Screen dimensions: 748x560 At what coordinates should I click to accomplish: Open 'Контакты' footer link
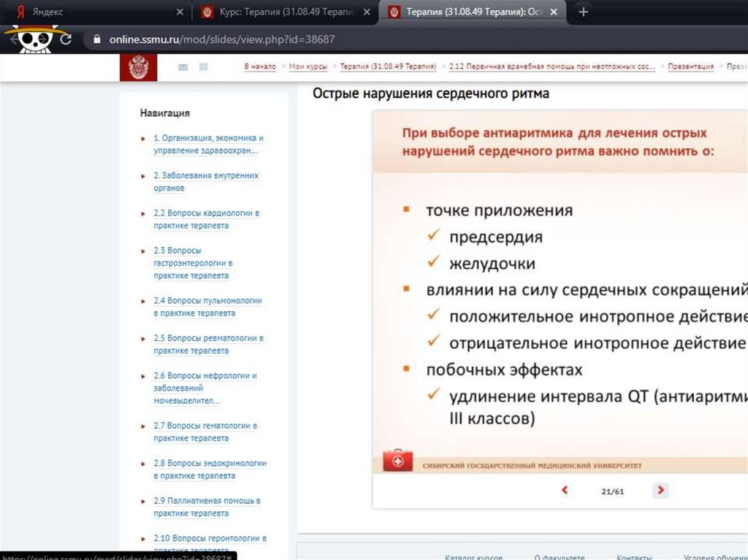pos(634,556)
